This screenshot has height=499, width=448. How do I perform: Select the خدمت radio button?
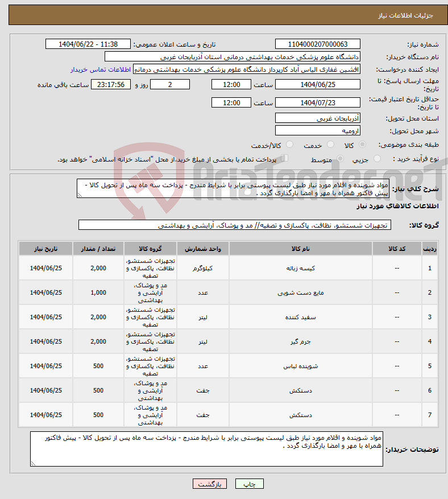pyautogui.click(x=331, y=145)
